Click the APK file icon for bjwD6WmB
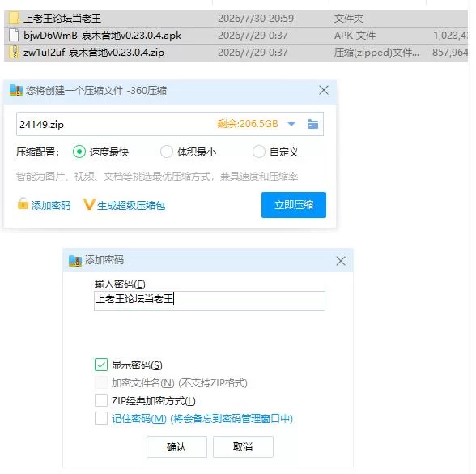476x474 pixels. coord(14,36)
